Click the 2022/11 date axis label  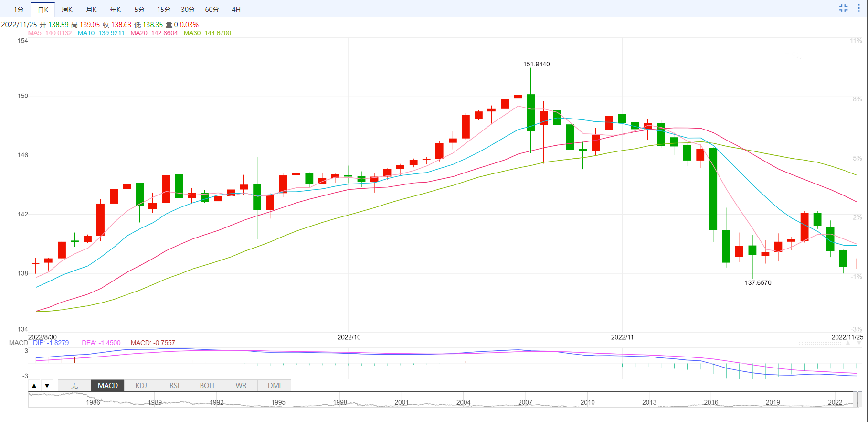[623, 337]
